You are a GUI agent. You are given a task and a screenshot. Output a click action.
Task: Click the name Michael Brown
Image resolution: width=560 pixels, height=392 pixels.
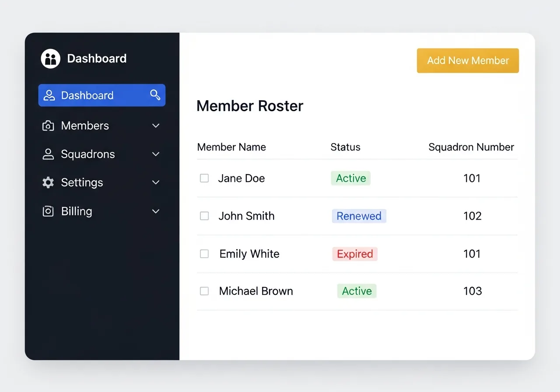[x=256, y=291]
